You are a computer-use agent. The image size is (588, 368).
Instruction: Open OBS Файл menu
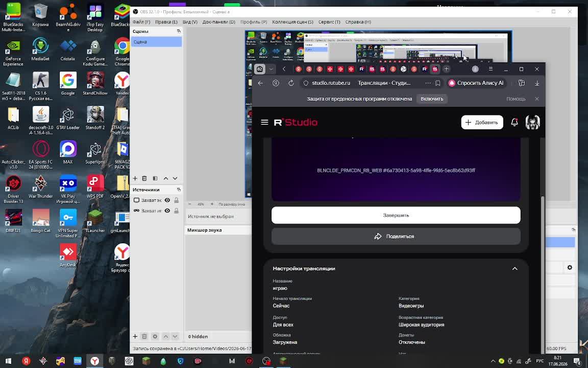141,22
